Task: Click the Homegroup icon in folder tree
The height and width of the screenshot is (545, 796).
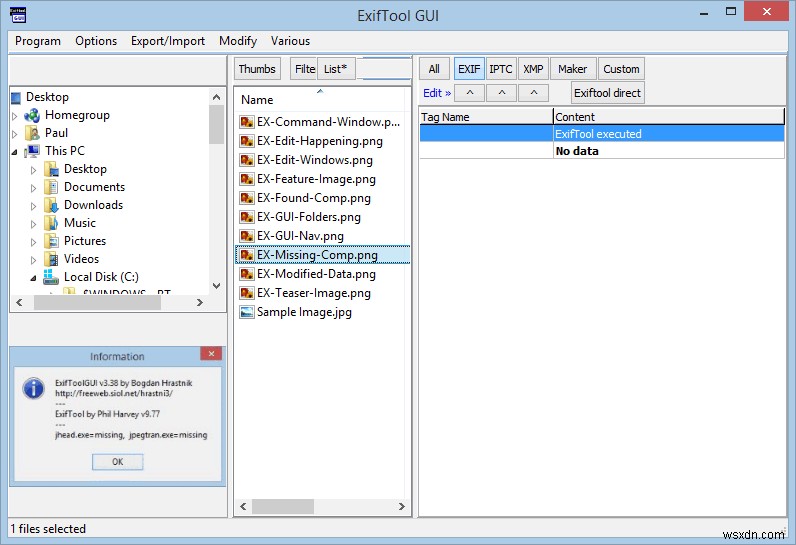Action: click(32, 116)
